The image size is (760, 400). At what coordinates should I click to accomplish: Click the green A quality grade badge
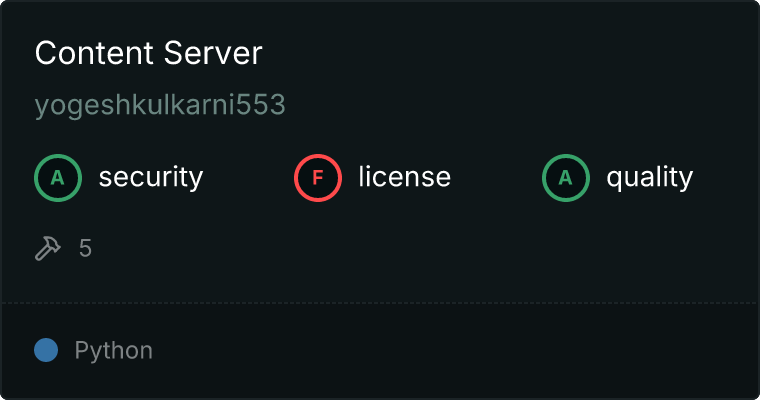coord(566,178)
